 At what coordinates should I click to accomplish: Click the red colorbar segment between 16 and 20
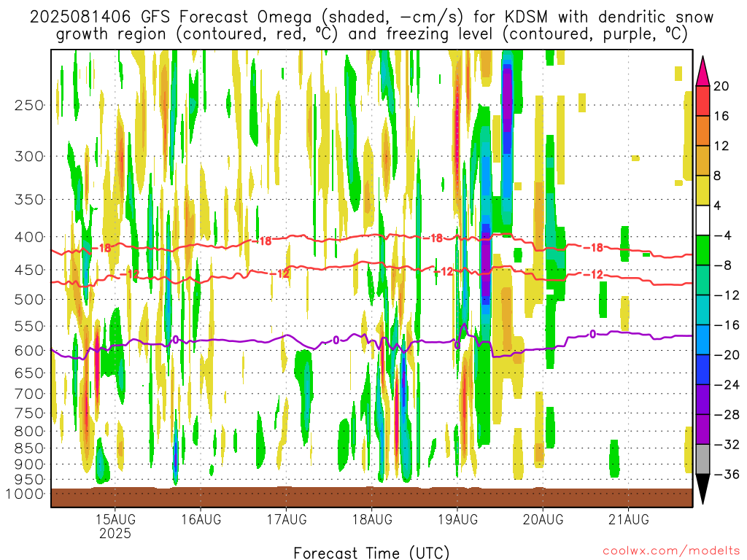(x=703, y=101)
